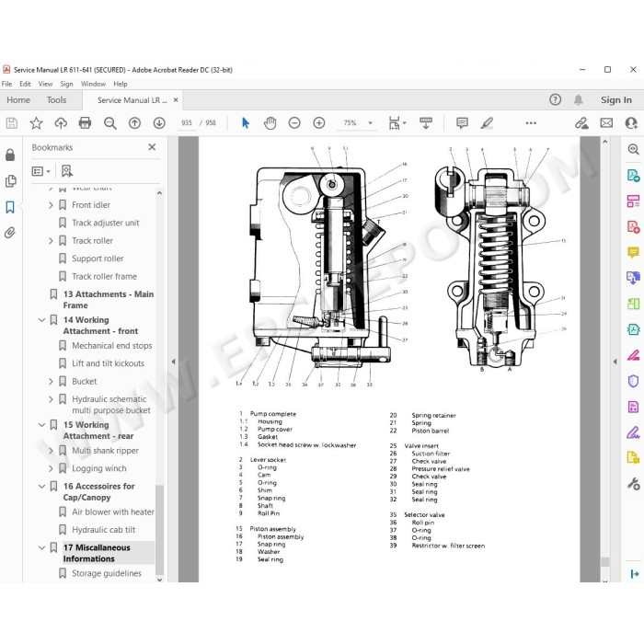
Task: Open Help question mark icon
Action: 556,99
